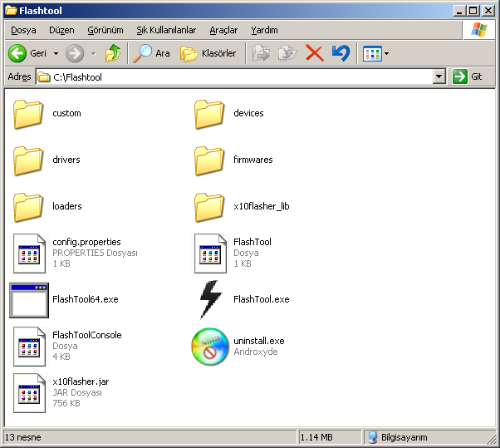The height and width of the screenshot is (448, 500).
Task: Select the loaders folder icon
Action: [28, 208]
